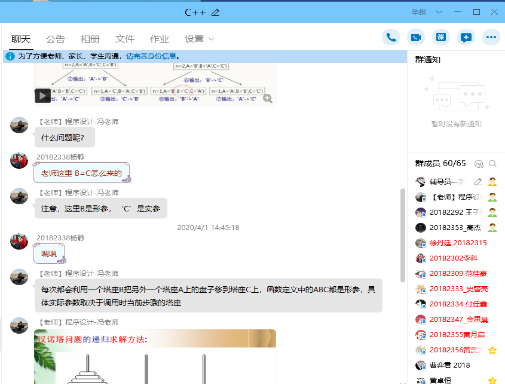505x384 pixels.
Task: Click the invite members chat icon
Action: click(x=466, y=37)
